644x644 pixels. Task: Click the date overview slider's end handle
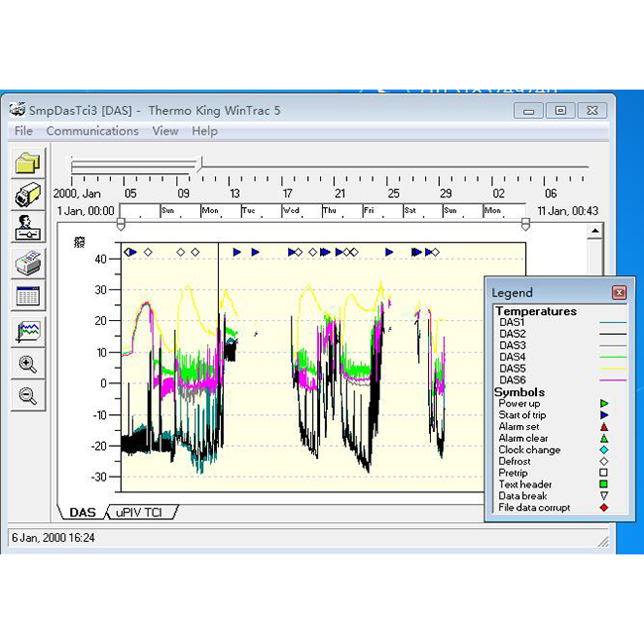pyautogui.click(x=200, y=164)
